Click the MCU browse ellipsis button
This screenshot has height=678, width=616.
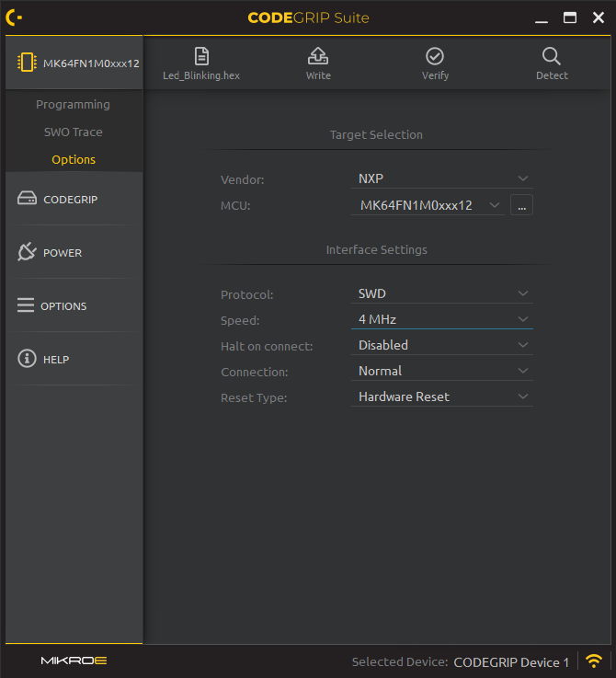pos(522,205)
